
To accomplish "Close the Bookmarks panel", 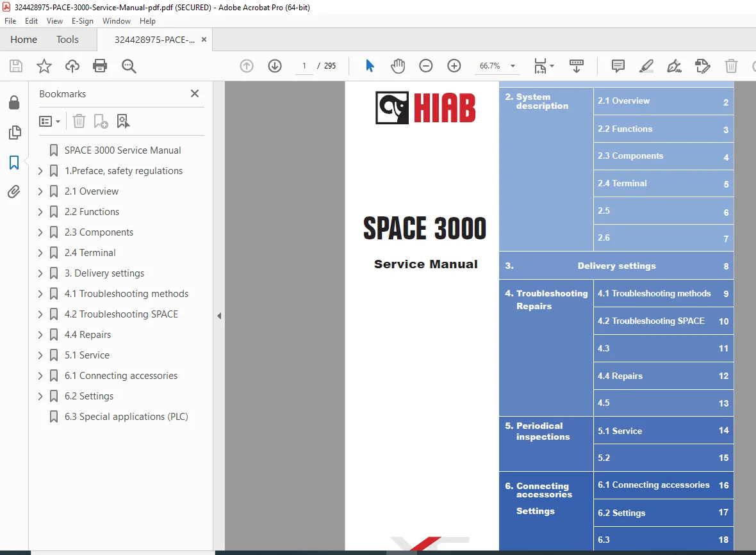I will pyautogui.click(x=195, y=93).
